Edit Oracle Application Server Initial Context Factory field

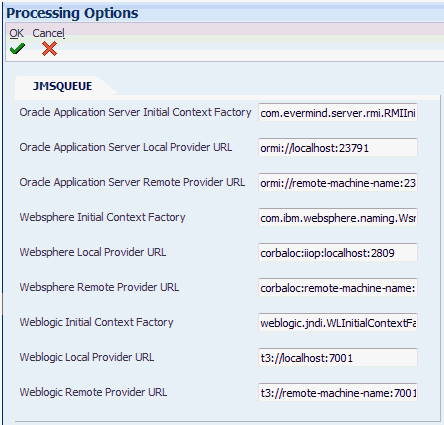point(338,113)
